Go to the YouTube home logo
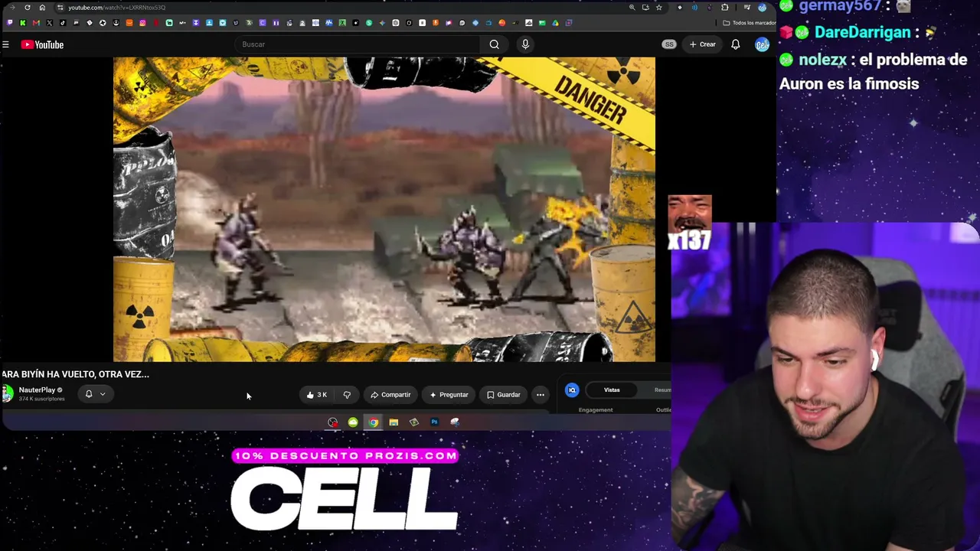 tap(42, 44)
